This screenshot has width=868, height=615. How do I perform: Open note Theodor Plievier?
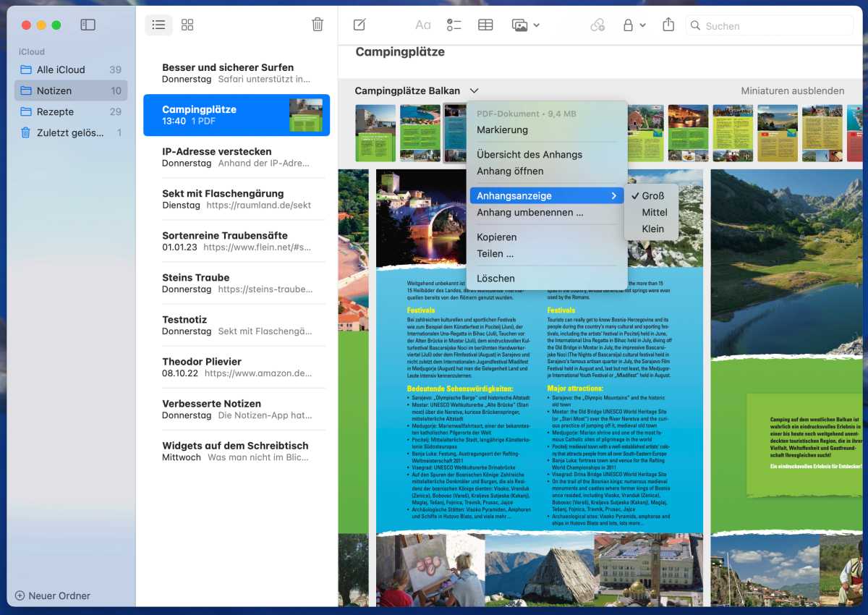pyautogui.click(x=237, y=367)
